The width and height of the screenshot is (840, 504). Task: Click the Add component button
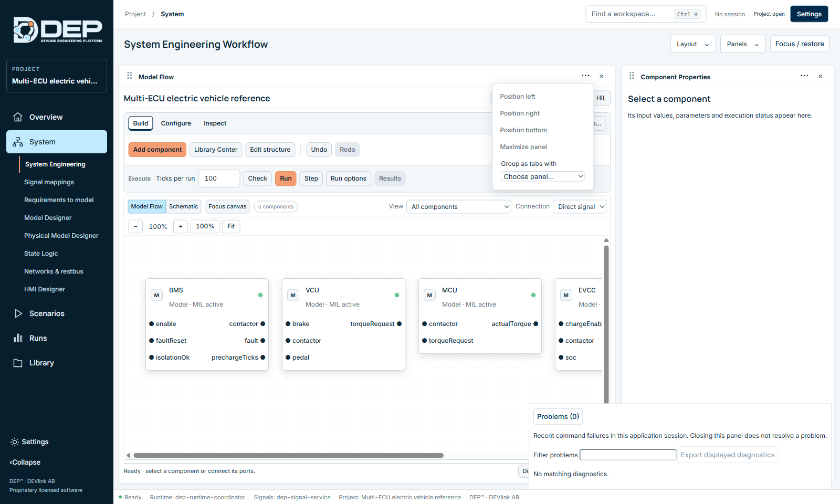(157, 150)
